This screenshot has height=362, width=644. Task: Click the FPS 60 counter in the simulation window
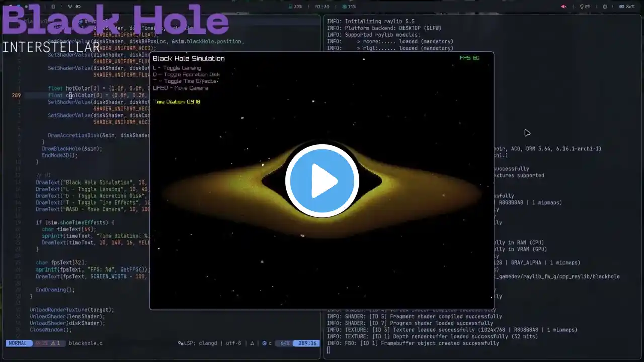pyautogui.click(x=469, y=58)
